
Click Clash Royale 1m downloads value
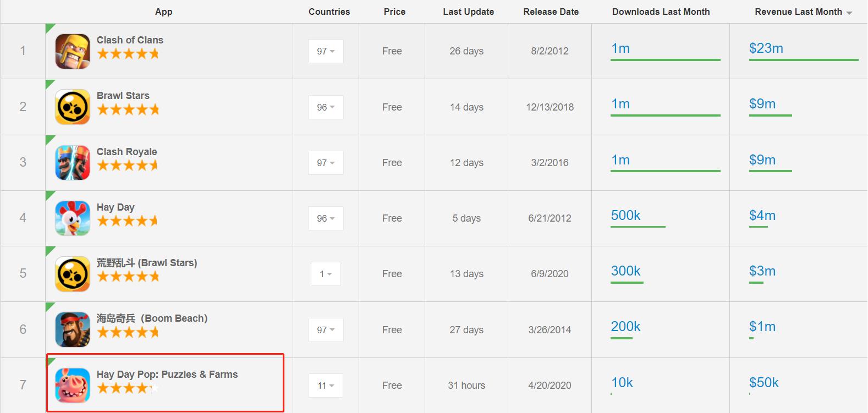point(620,160)
